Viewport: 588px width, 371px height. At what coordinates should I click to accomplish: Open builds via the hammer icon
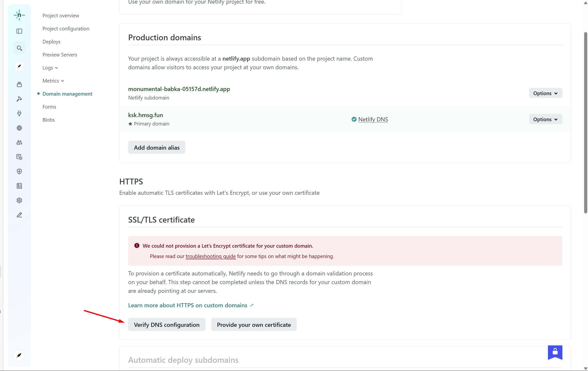coord(19,99)
